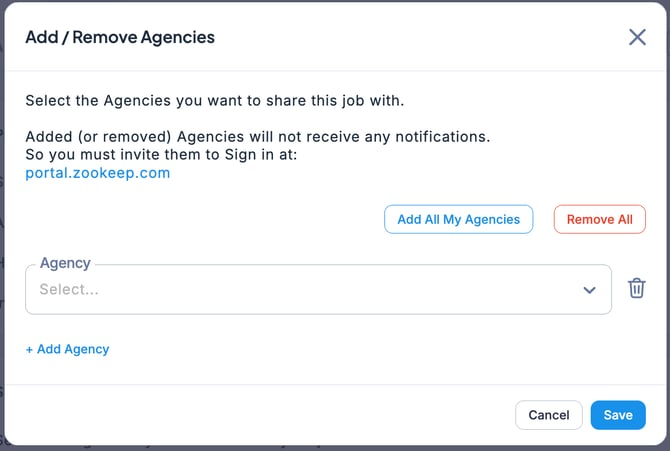This screenshot has width=670, height=451.
Task: Click the 'Agency' field label
Action: [x=65, y=263]
